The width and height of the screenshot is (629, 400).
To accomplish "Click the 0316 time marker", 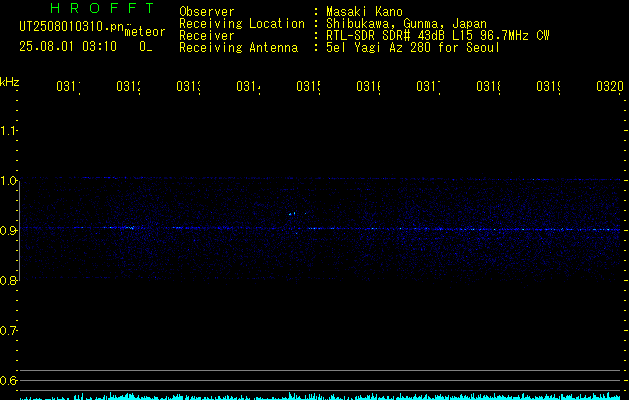I will click(x=369, y=86).
